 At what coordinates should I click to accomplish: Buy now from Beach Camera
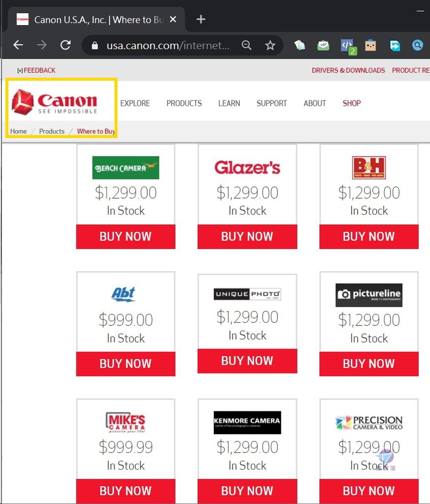(126, 237)
